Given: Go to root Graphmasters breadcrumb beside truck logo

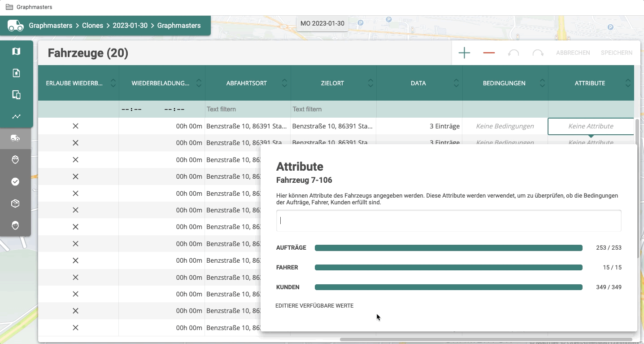Looking at the screenshot, I should pyautogui.click(x=51, y=26).
